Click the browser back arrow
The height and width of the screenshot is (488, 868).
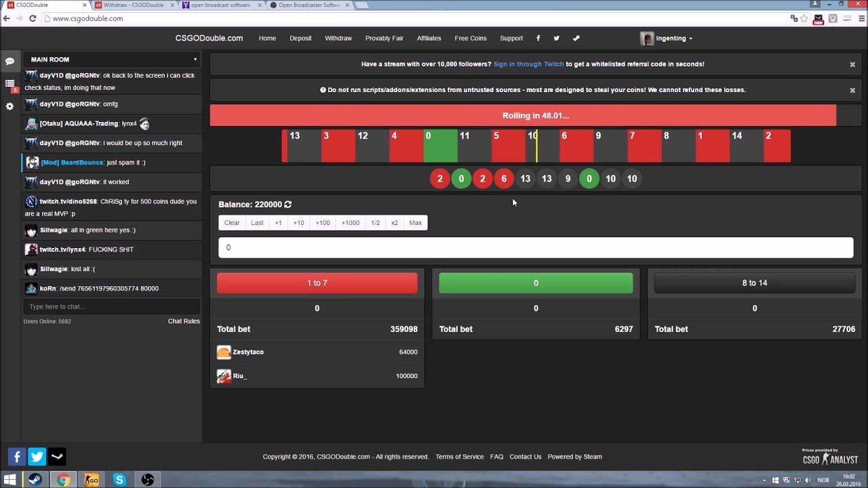[7, 18]
